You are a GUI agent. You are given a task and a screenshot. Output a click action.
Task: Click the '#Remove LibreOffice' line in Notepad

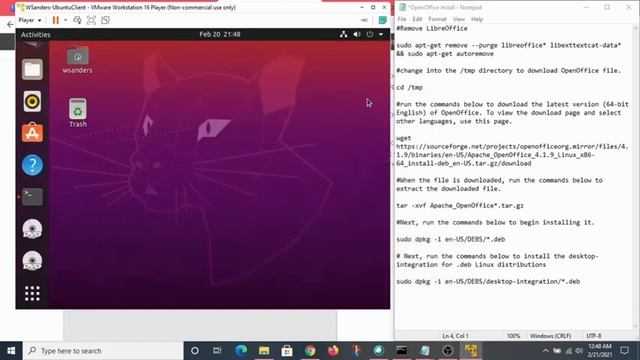(x=432, y=28)
